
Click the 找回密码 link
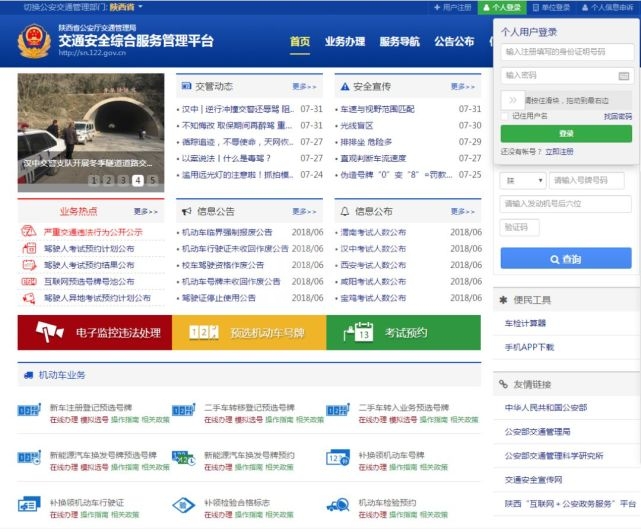pyautogui.click(x=617, y=116)
